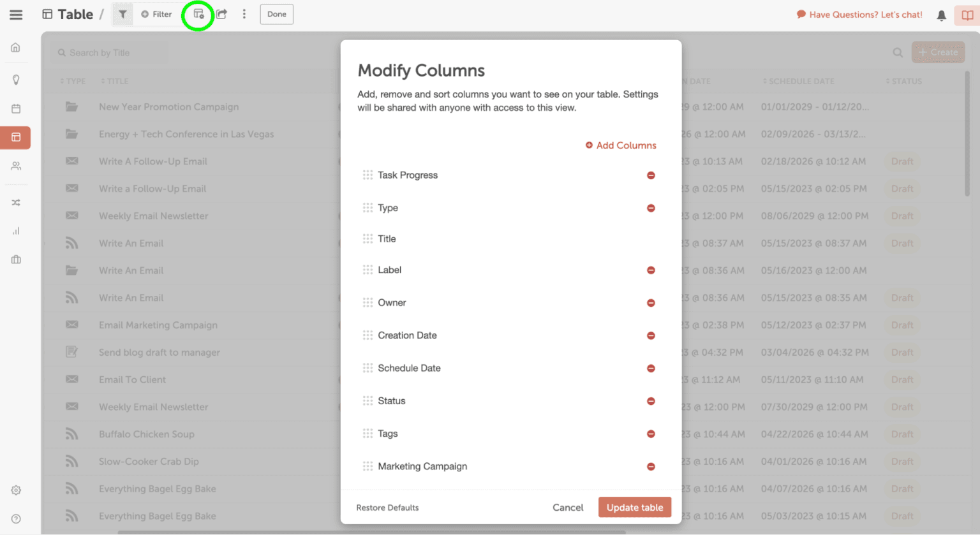Remove the Task Progress column
Screen dimensions: 980x535
[651, 175]
